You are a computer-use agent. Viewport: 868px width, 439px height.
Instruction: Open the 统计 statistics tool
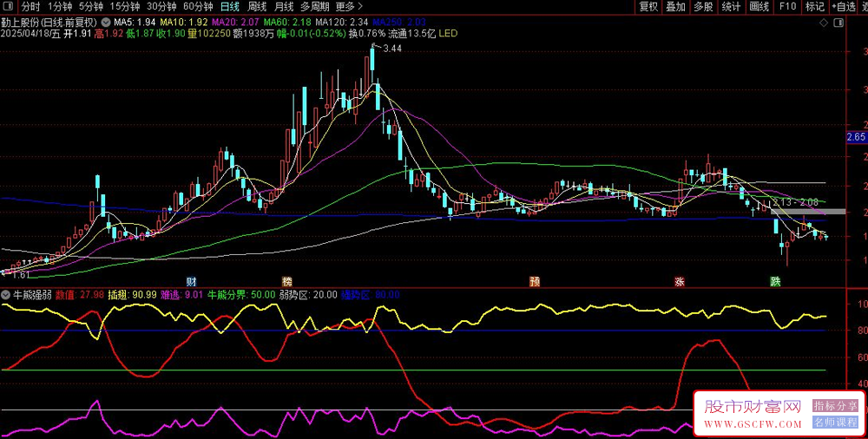coord(731,7)
